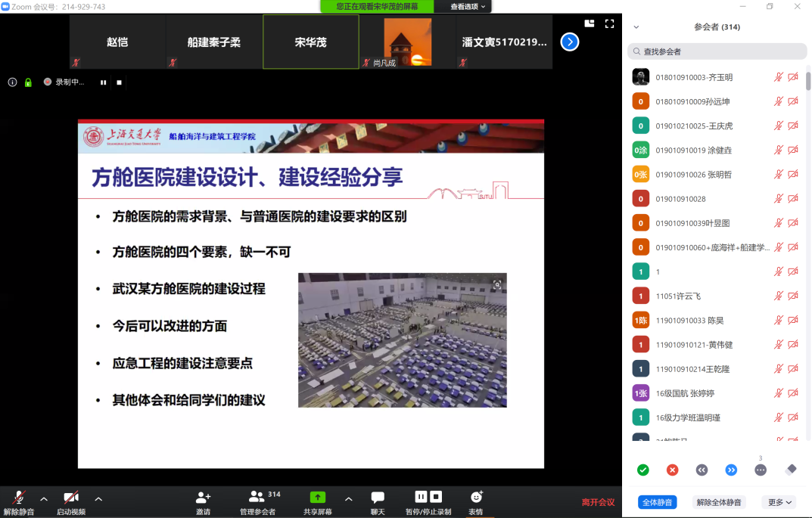Click the enter full screen icon
Screen dimensions: 812x518
pyautogui.click(x=609, y=23)
